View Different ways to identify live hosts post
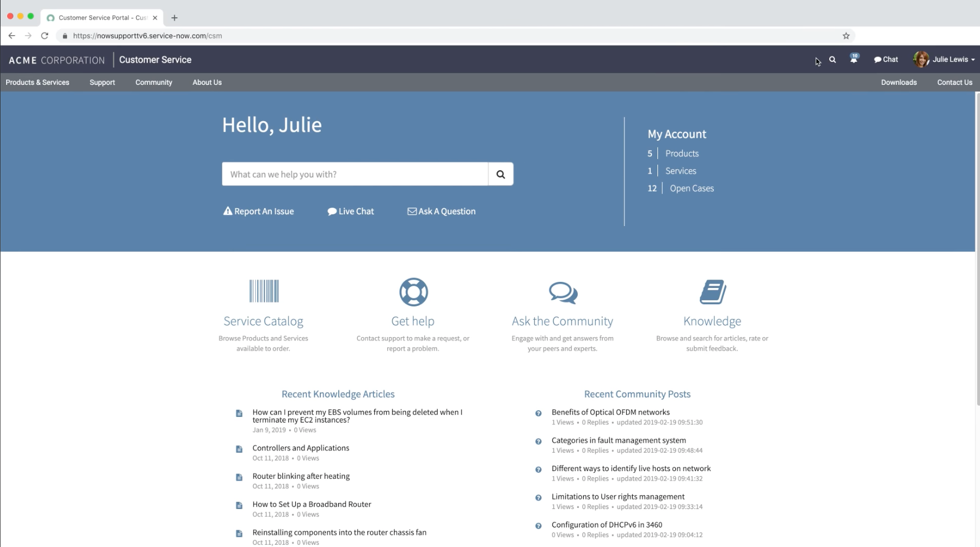Image resolution: width=980 pixels, height=547 pixels. [x=631, y=468]
